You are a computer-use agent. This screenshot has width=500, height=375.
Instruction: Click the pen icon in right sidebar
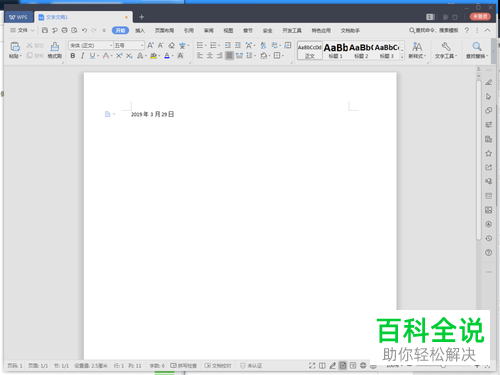pos(489,82)
